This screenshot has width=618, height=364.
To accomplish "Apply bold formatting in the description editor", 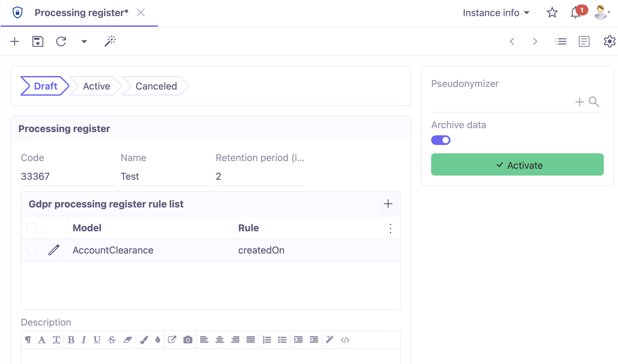I will (71, 340).
